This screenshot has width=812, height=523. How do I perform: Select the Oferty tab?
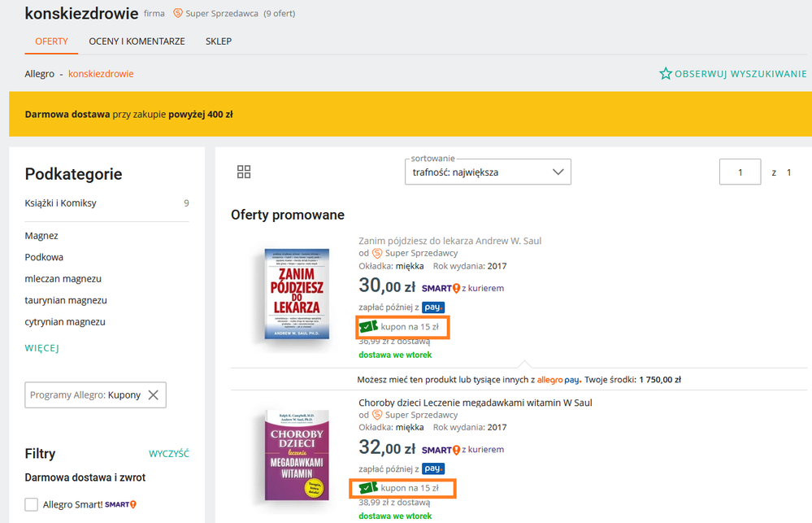point(51,41)
